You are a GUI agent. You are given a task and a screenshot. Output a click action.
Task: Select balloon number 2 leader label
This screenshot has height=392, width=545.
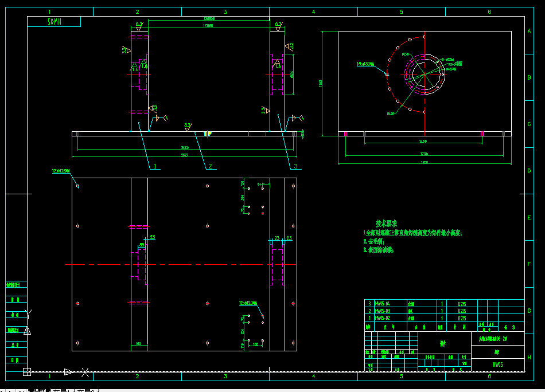(x=211, y=166)
